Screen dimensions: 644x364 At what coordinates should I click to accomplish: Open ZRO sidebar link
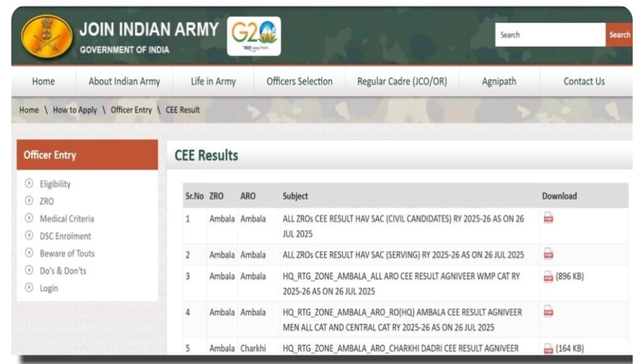point(47,201)
